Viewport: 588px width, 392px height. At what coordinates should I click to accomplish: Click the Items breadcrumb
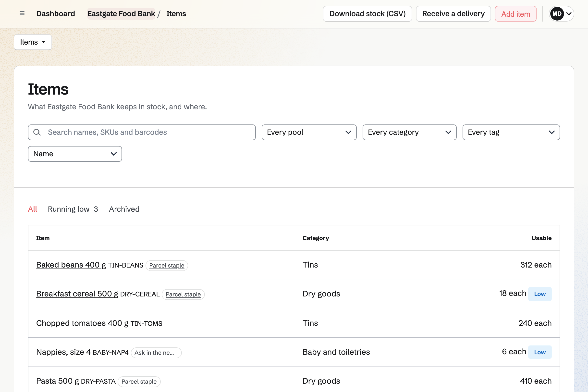[176, 13]
